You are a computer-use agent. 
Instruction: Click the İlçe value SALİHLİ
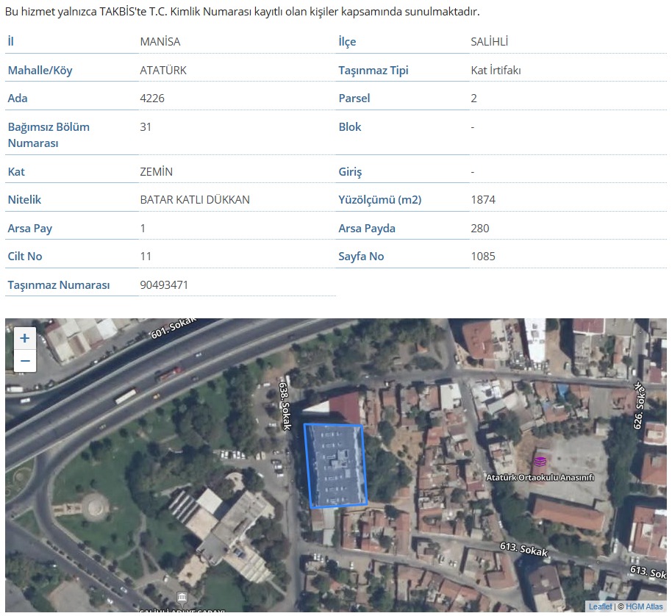tap(489, 41)
